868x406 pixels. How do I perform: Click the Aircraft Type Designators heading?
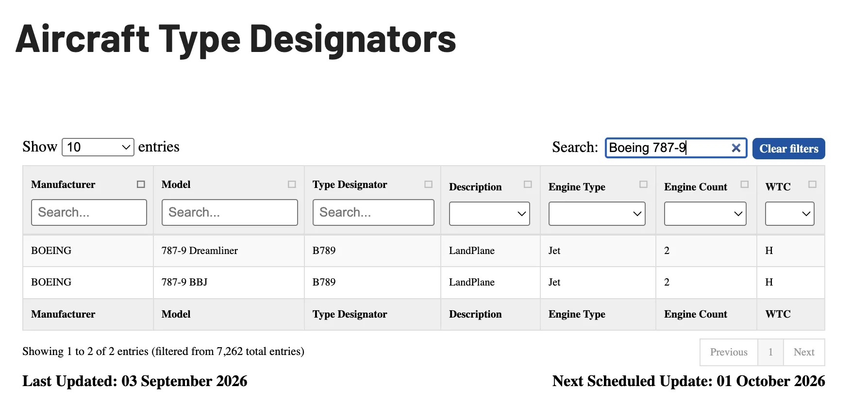[x=236, y=39]
